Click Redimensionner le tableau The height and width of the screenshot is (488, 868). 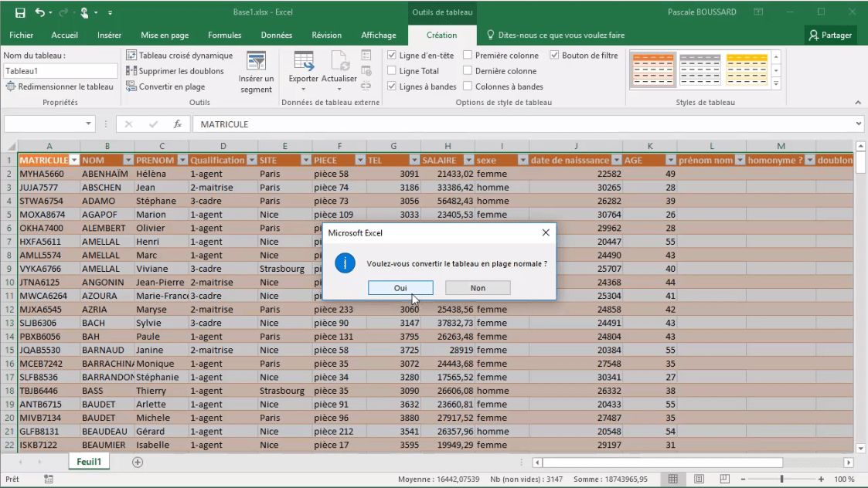60,86
